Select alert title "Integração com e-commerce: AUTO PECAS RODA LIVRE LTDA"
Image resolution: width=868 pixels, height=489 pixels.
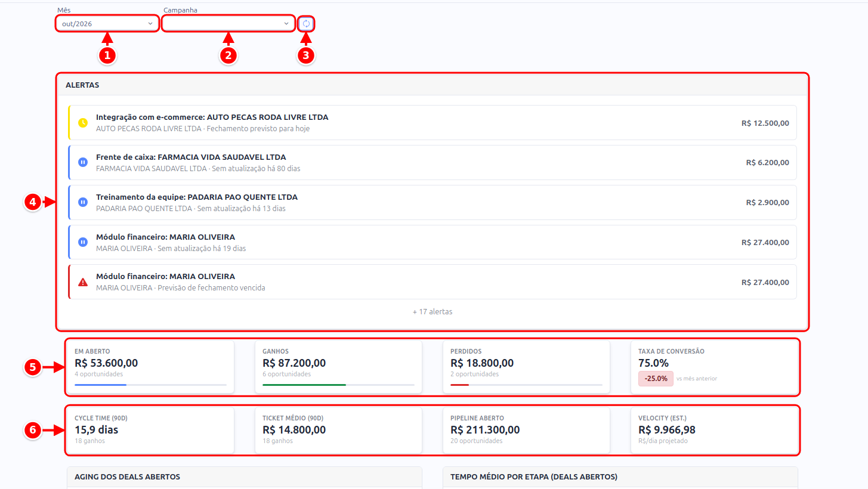tap(212, 117)
